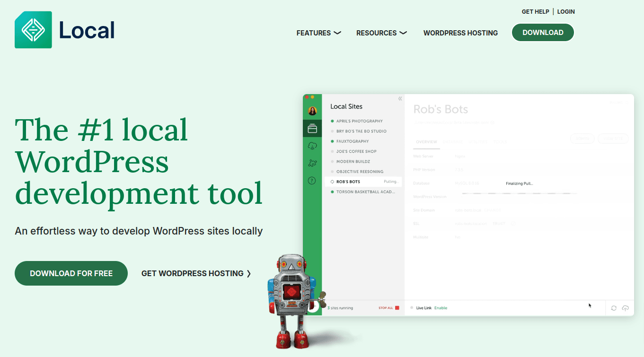Click the Login link
Viewport: 644px width, 357px height.
566,12
